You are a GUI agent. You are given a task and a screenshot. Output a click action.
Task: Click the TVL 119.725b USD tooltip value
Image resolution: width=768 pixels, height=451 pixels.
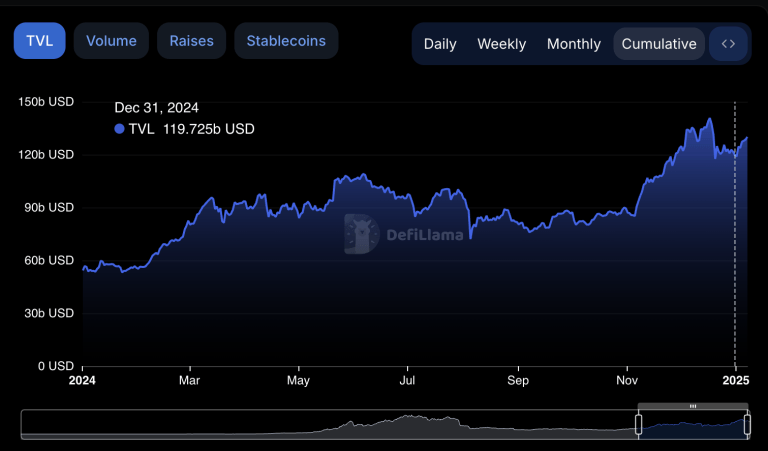pyautogui.click(x=192, y=129)
